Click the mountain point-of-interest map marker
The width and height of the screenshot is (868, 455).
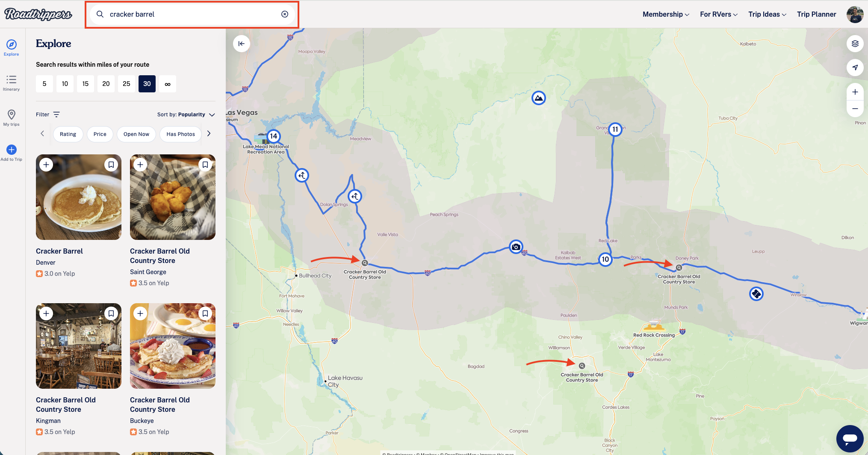pos(539,98)
